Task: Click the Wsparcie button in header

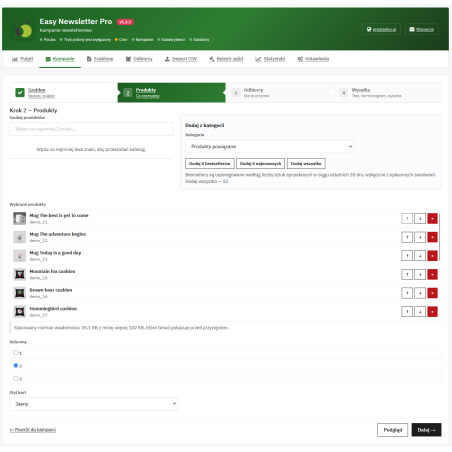Action: (x=422, y=29)
